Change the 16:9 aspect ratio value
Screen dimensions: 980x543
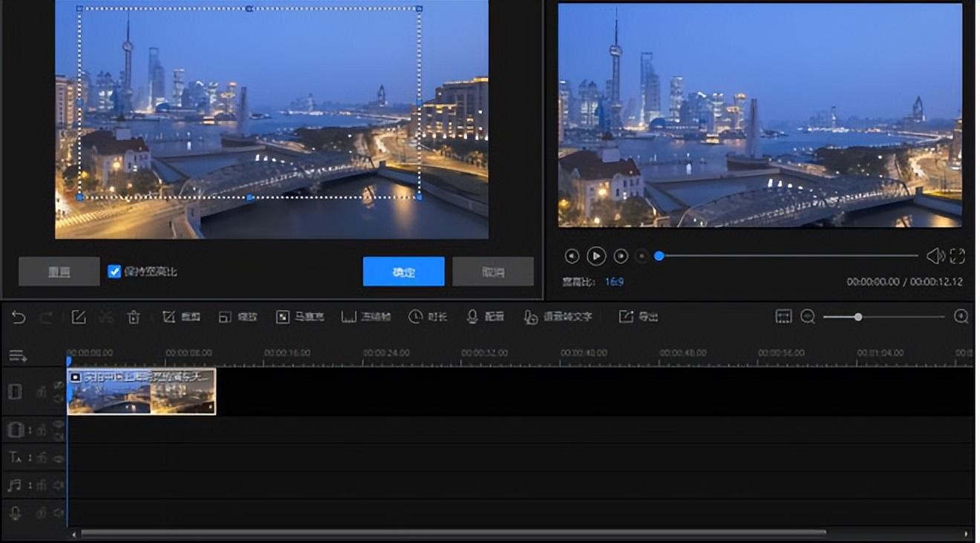pos(614,282)
